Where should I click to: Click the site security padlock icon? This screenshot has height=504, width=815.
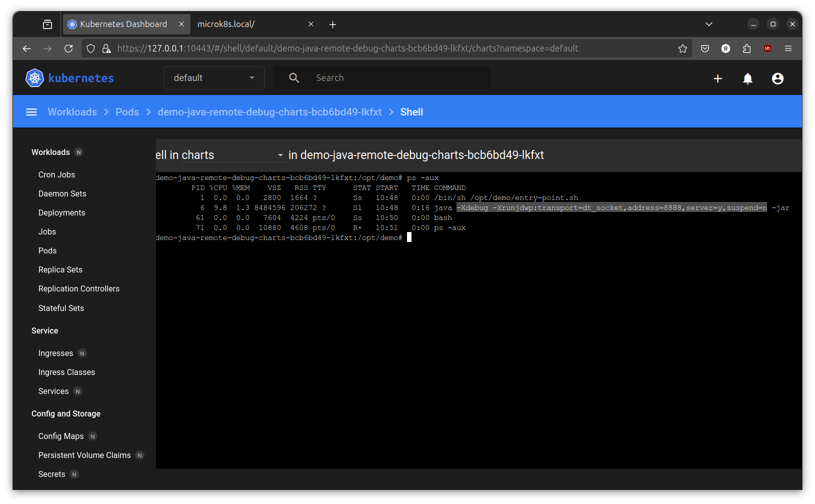click(x=106, y=48)
